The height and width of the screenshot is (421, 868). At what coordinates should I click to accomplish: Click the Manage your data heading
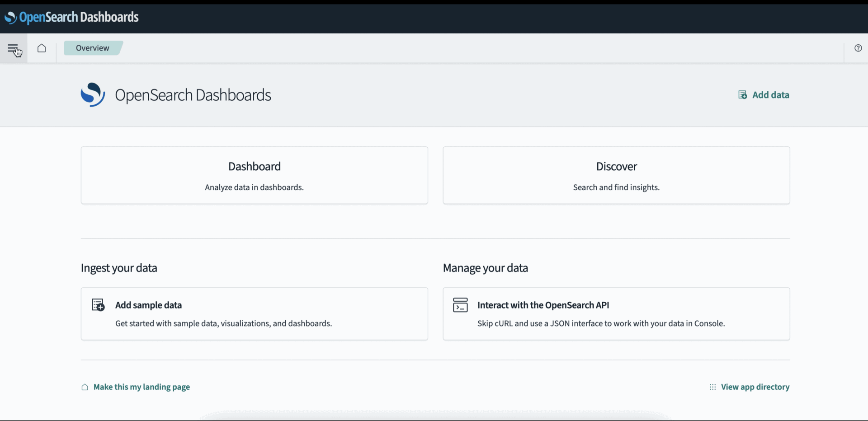point(486,268)
